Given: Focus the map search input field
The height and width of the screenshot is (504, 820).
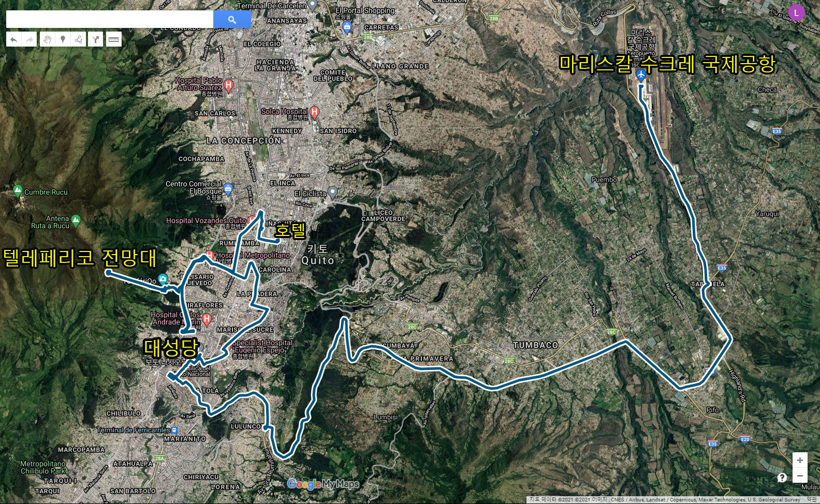Looking at the screenshot, I should click(x=110, y=19).
